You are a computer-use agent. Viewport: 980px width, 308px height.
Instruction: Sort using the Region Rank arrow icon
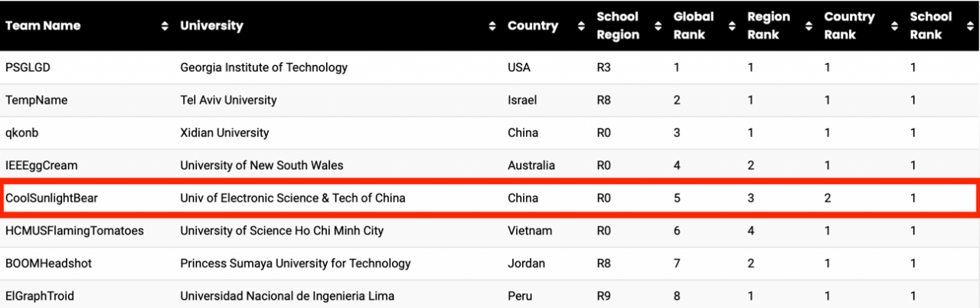[808, 26]
